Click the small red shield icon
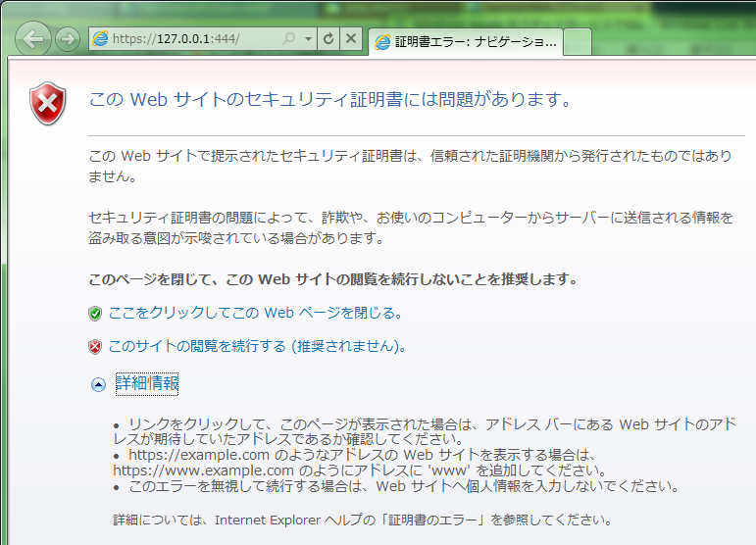The height and width of the screenshot is (545, 756). 95,347
